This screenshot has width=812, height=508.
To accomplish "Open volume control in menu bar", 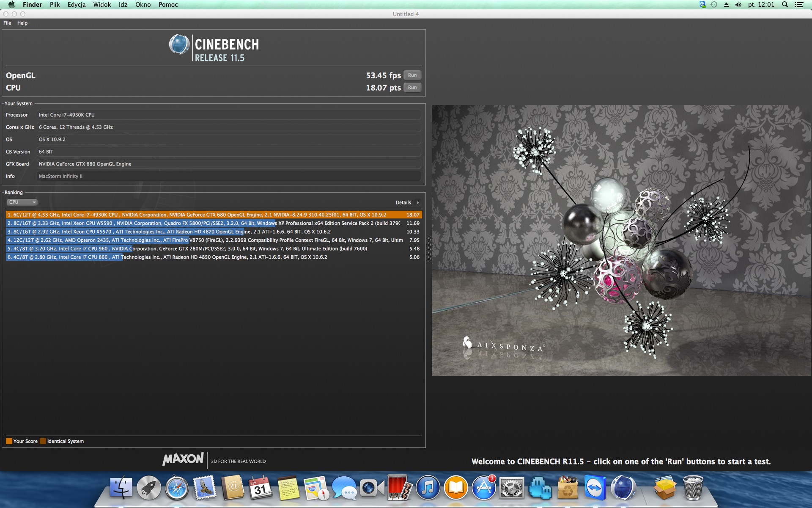I will tap(738, 5).
